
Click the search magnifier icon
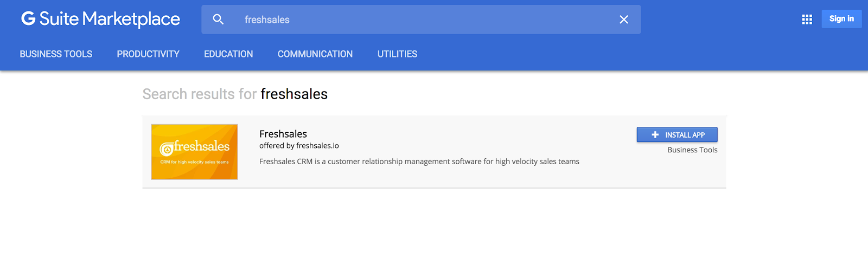[218, 20]
